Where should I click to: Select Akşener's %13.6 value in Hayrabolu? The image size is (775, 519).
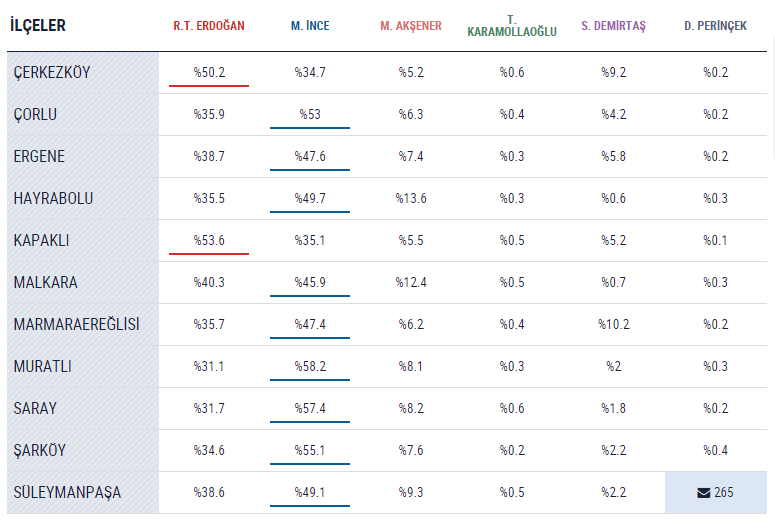coord(411,199)
